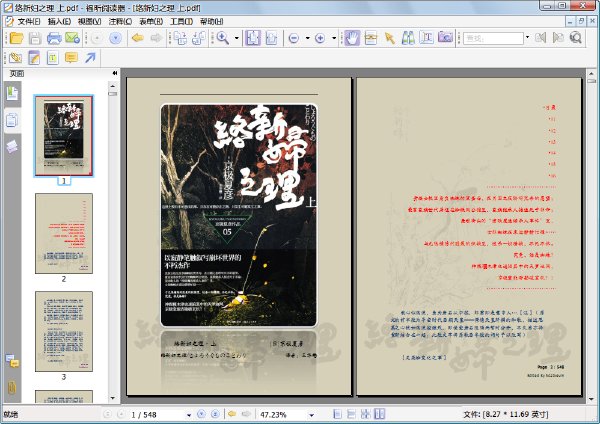Find next occurrence using the arrow right of search box

tap(558, 38)
